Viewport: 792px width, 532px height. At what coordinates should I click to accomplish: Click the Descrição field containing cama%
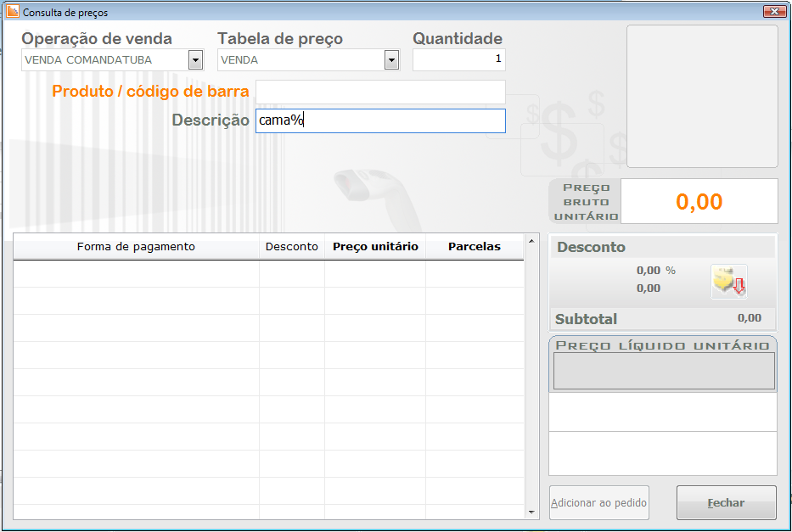pos(380,121)
